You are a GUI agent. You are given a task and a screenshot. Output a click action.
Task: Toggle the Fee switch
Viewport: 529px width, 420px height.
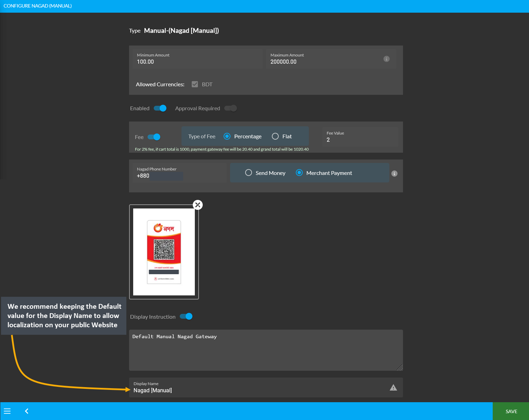[154, 137]
